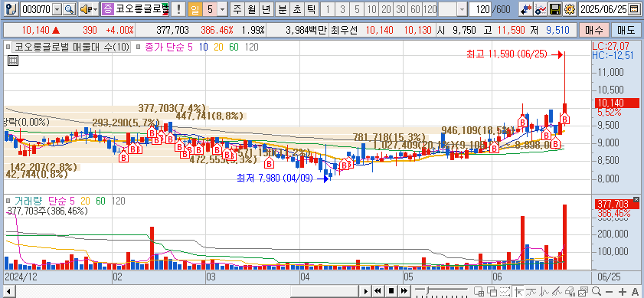644x298 pixels.
Task: Select interval preset 30
Action: 400,9
